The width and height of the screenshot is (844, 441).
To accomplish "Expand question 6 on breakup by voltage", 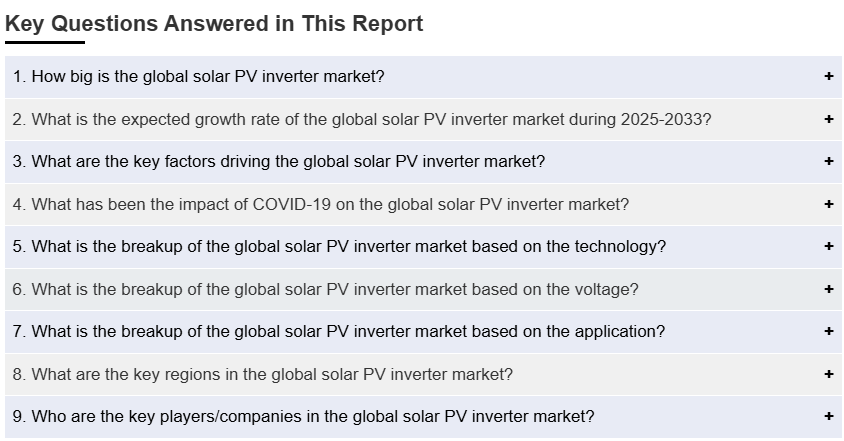I will [x=325, y=289].
